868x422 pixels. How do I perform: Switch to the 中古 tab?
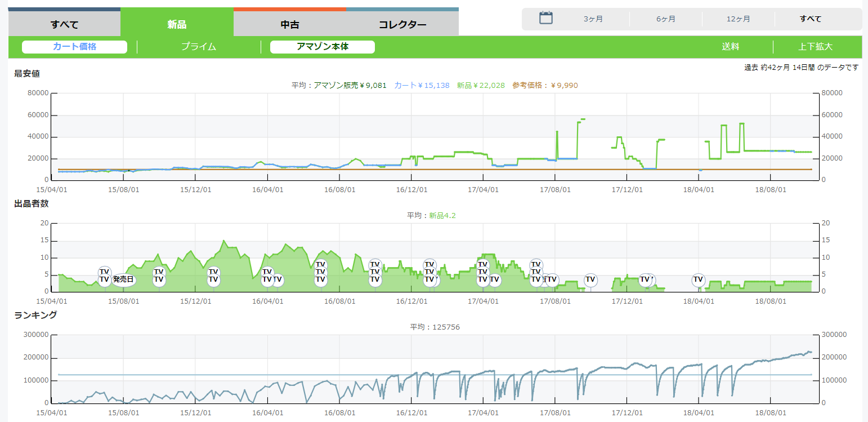289,24
